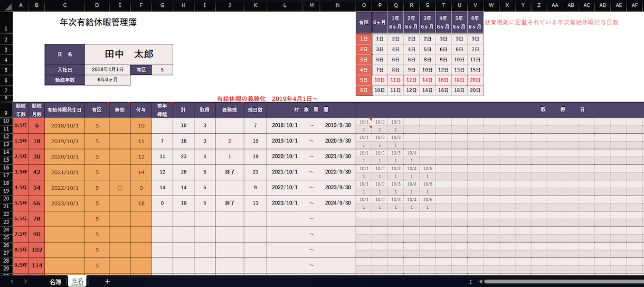Click the ○ mark in 無効 column
644x287 pixels.
click(x=120, y=188)
